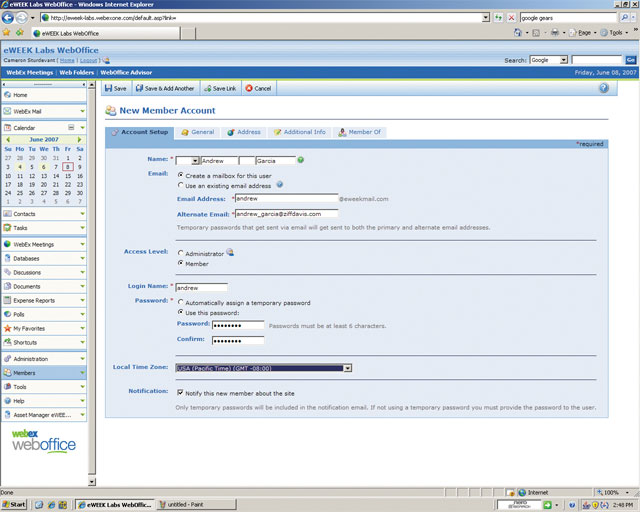Click the Print icon in browser toolbar
The width and height of the screenshot is (640, 512).
[555, 33]
